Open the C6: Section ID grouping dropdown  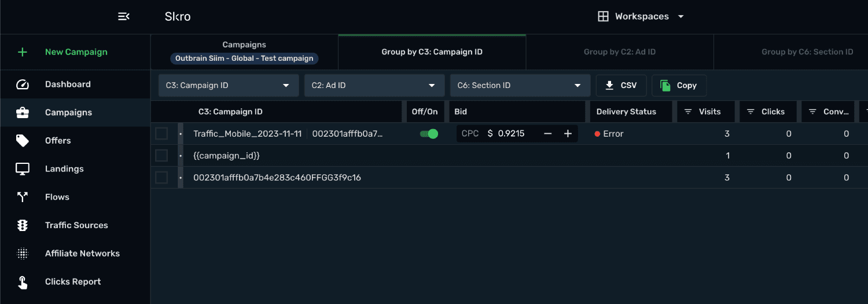click(x=520, y=85)
